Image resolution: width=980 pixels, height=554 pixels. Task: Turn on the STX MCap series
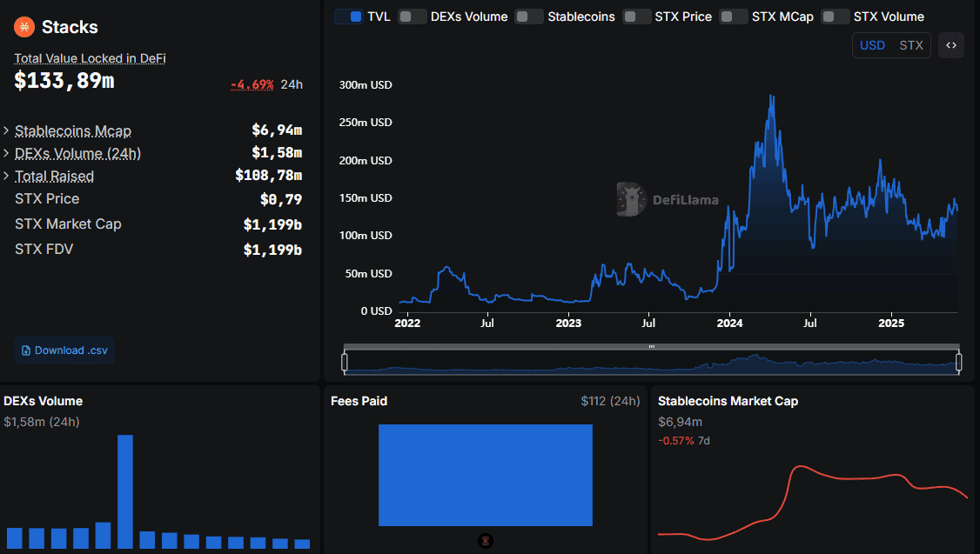[733, 17]
